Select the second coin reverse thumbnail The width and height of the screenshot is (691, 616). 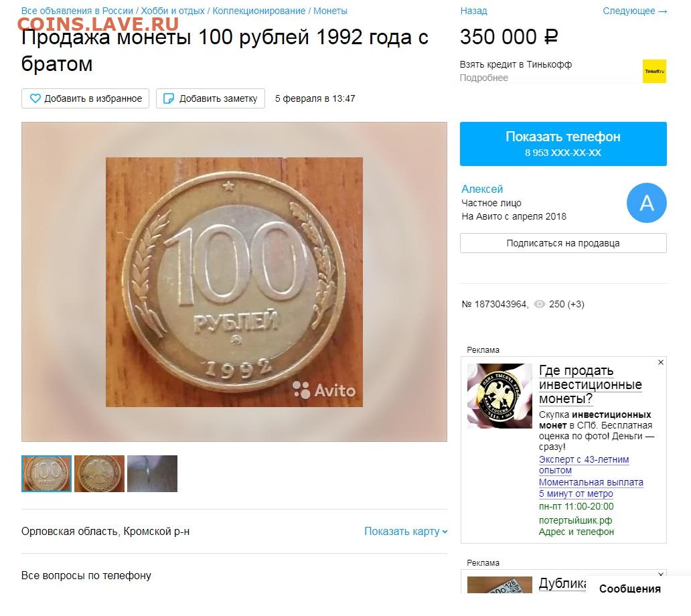(x=99, y=473)
